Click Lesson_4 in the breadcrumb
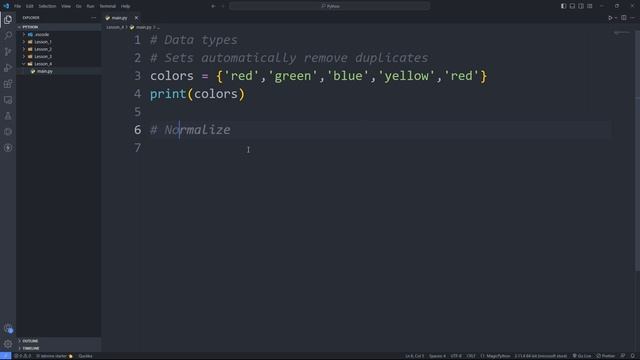 point(115,27)
